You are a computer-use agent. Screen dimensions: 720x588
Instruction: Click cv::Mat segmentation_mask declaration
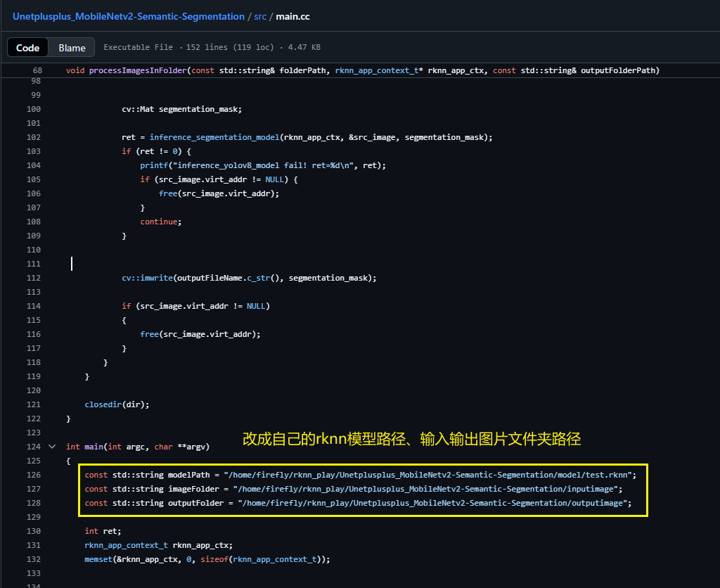181,109
